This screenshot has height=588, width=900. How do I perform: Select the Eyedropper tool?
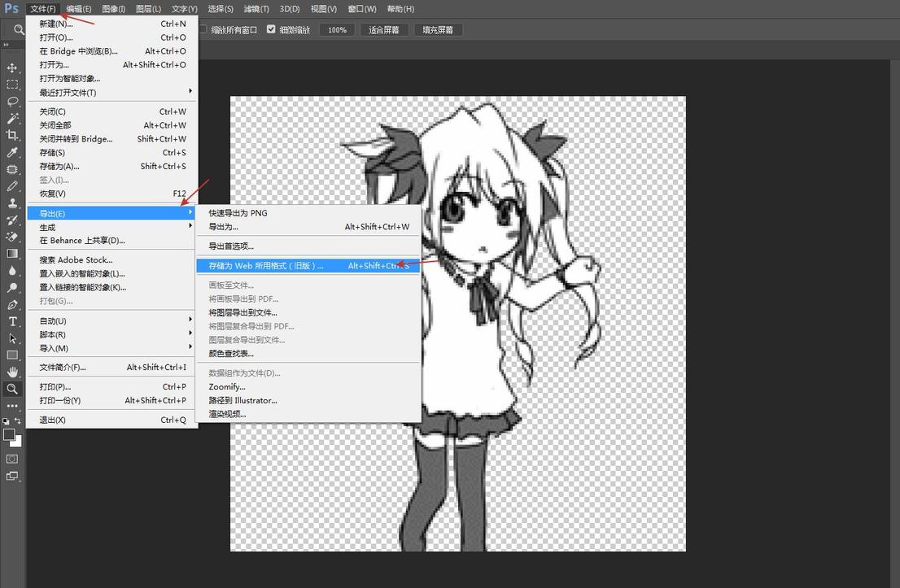click(12, 152)
